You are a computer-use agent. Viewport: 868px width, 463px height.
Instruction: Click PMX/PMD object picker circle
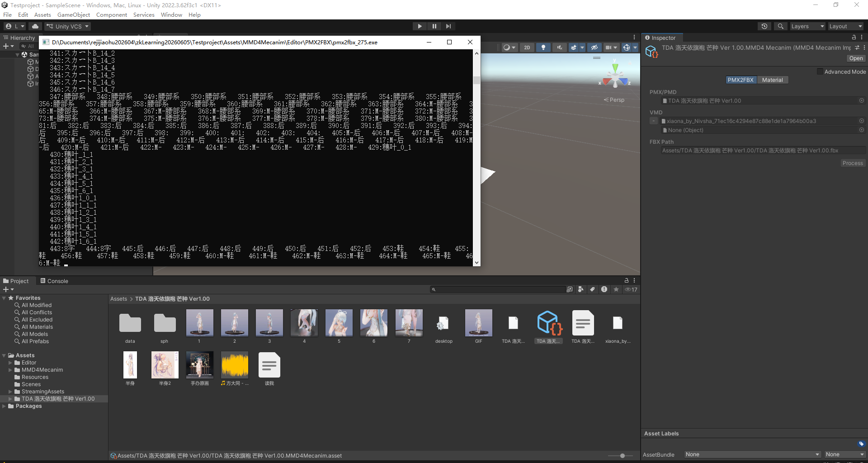862,101
